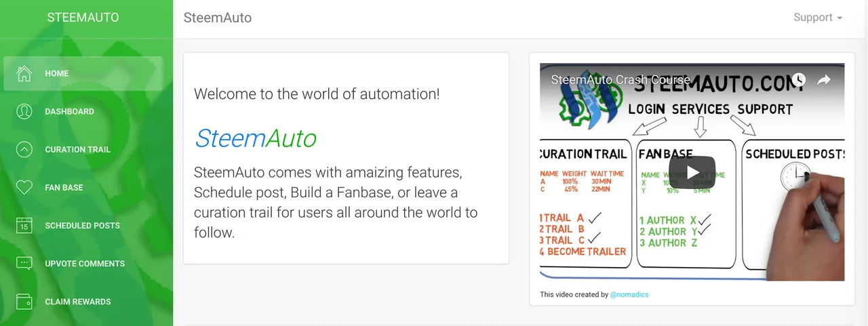Viewport: 868px width, 326px height.
Task: Click the Curation Trail chevron-circle icon
Action: click(x=24, y=149)
